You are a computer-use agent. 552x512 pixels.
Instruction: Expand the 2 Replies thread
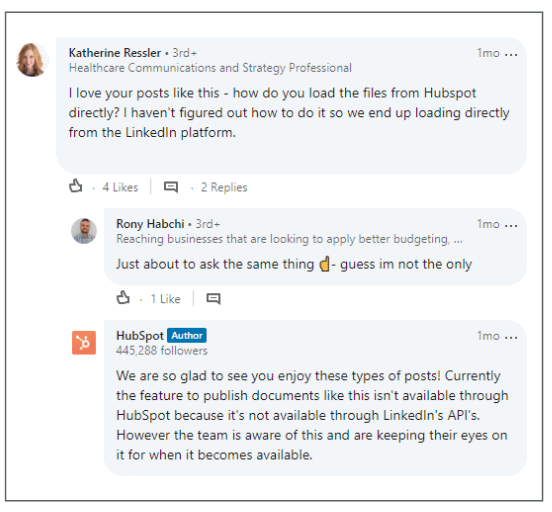coord(224,187)
